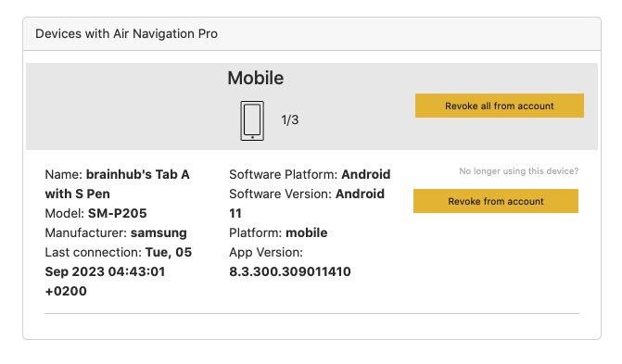Viewport: 622px width, 364px height.
Task: Select the Mobile section heading
Action: (x=256, y=78)
